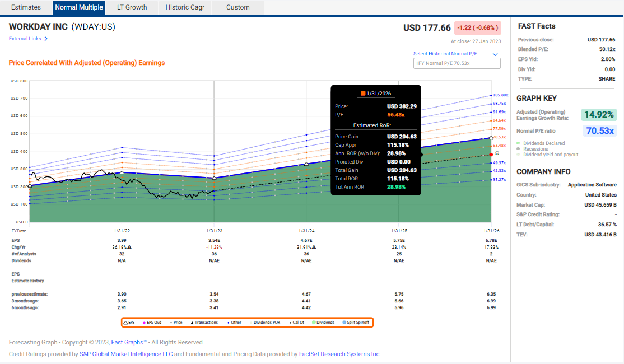
Task: Click the blue Split Spinoff icon
Action: point(343,322)
